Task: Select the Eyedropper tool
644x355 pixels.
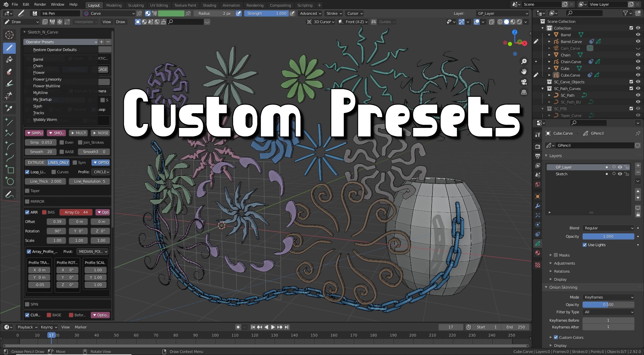Action: click(x=9, y=108)
